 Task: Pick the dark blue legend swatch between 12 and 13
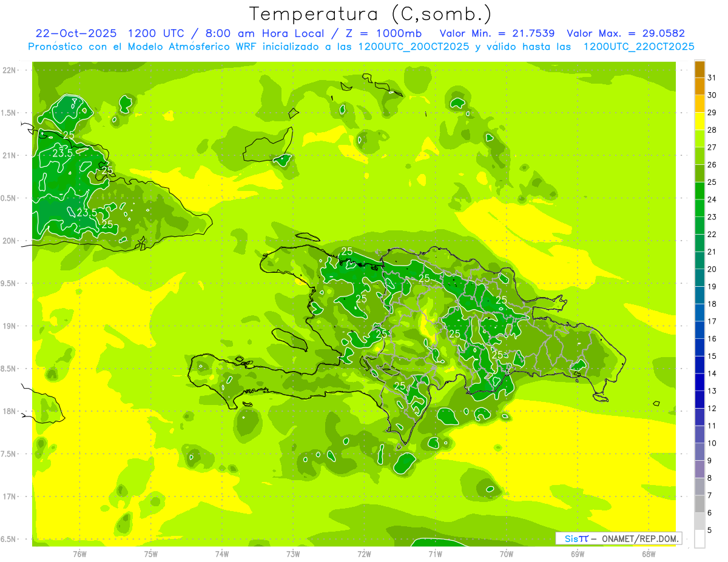[x=699, y=400]
